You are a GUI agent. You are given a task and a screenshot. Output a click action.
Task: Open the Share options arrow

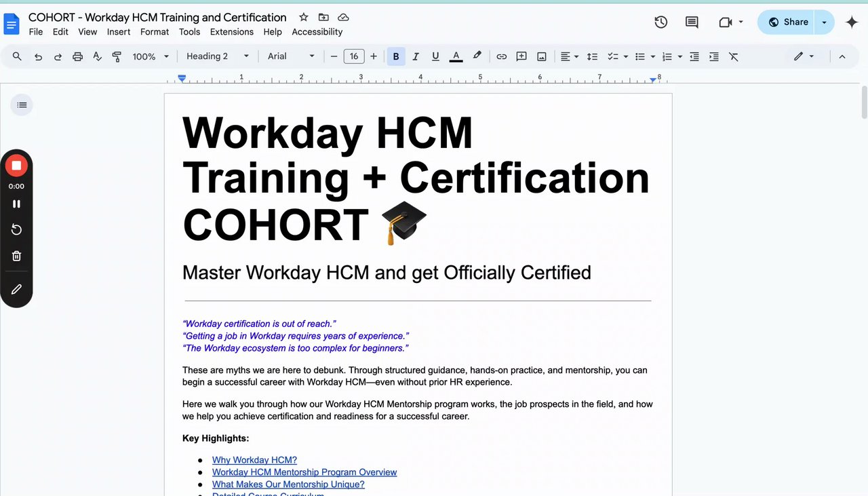tap(824, 22)
